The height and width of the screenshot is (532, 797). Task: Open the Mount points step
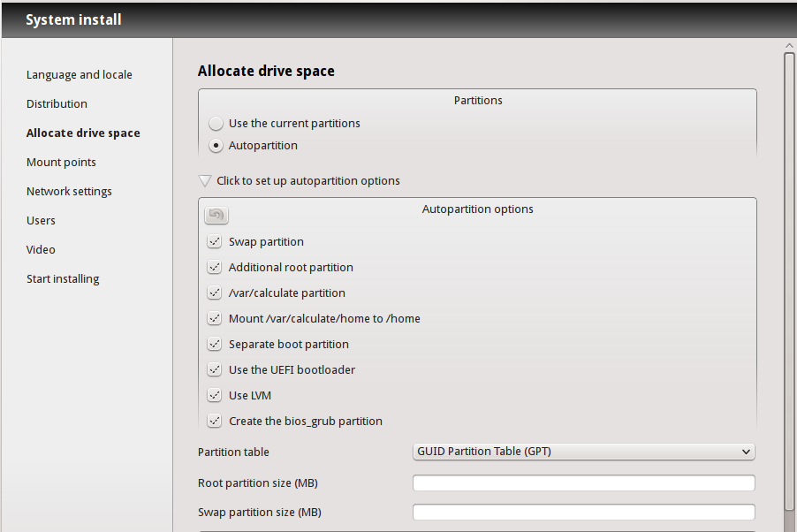(x=61, y=163)
